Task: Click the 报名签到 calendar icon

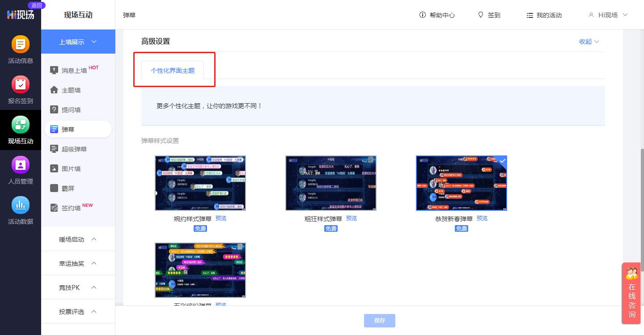Action: click(20, 85)
